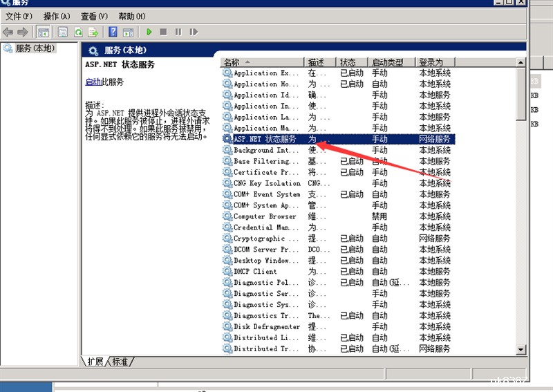Click the Refresh toolbar icon
This screenshot has width=553, height=392.
pyautogui.click(x=78, y=32)
